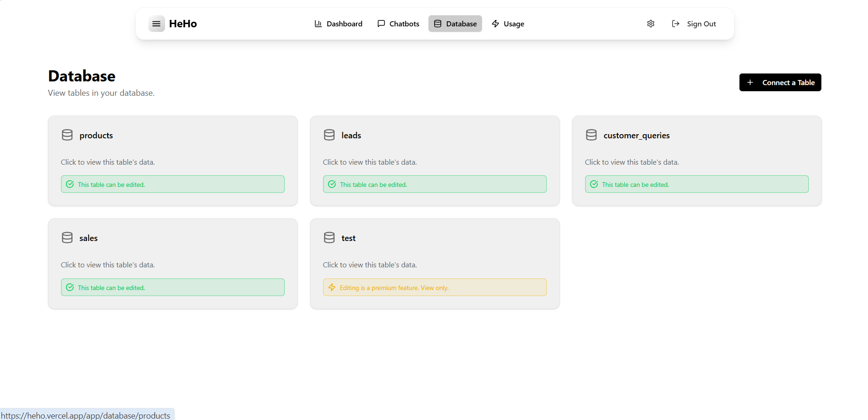This screenshot has width=868, height=420.
Task: Click 'Click to view this table's data' on customer_queries
Action: coord(632,162)
